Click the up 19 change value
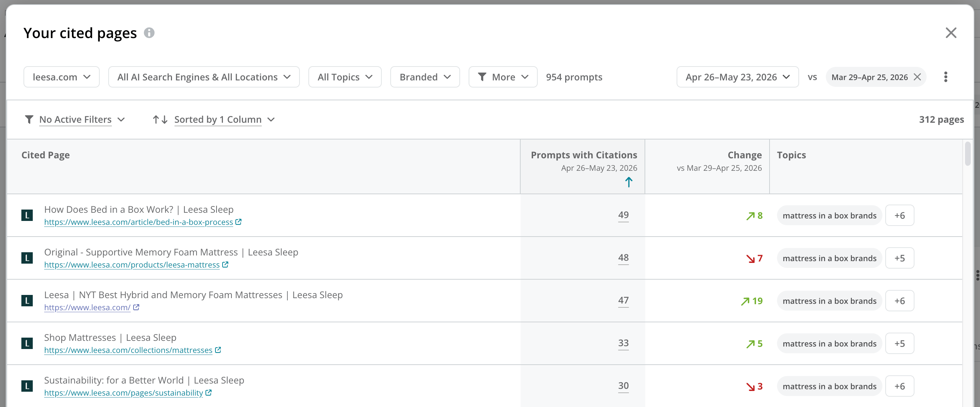 [x=751, y=301]
